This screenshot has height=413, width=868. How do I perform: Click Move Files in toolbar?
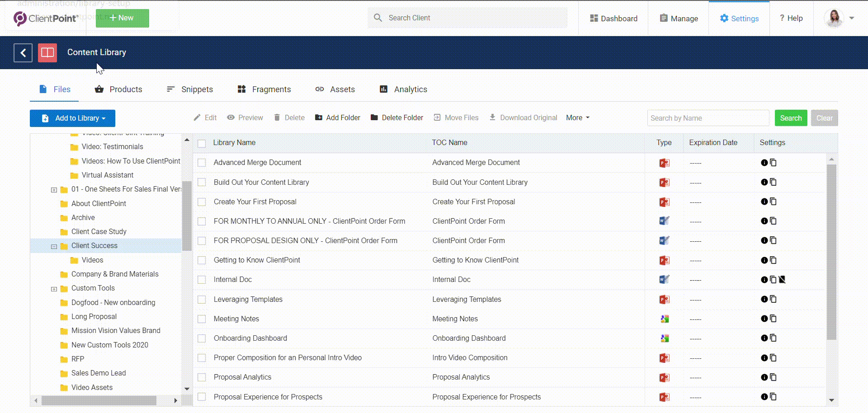(x=456, y=117)
